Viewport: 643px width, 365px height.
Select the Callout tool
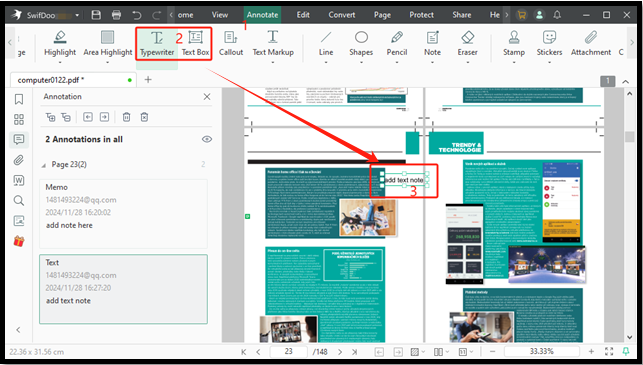[x=231, y=43]
